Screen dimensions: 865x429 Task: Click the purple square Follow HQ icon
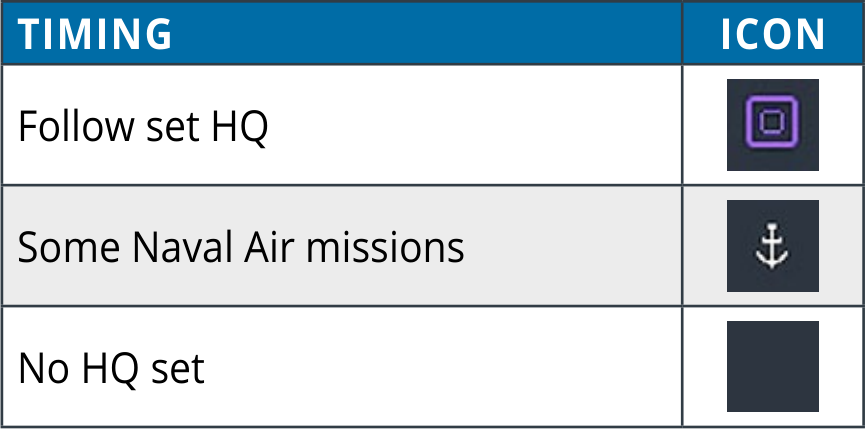(x=772, y=125)
